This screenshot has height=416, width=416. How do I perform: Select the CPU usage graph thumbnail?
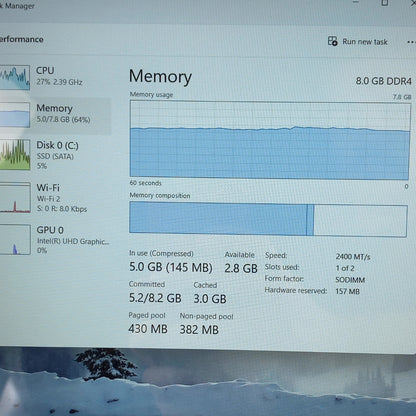15,77
